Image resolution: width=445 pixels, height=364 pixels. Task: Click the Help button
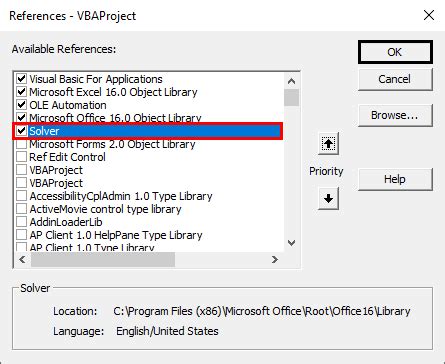tap(395, 179)
